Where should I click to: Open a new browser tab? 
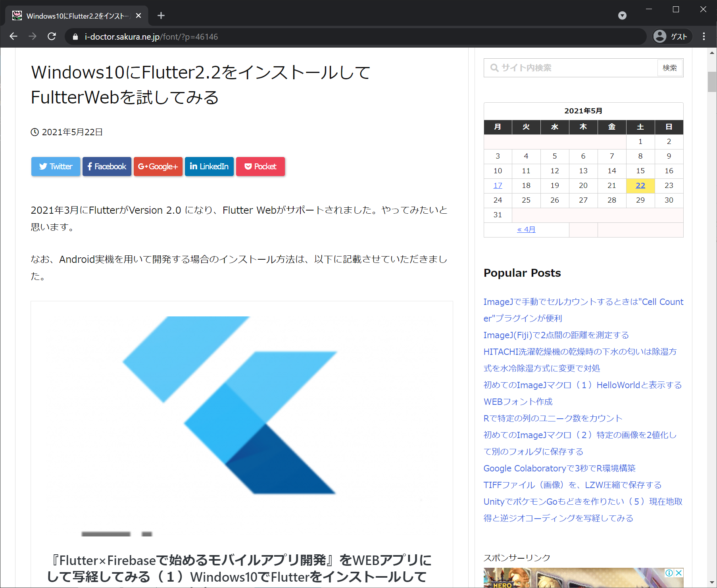(x=161, y=15)
